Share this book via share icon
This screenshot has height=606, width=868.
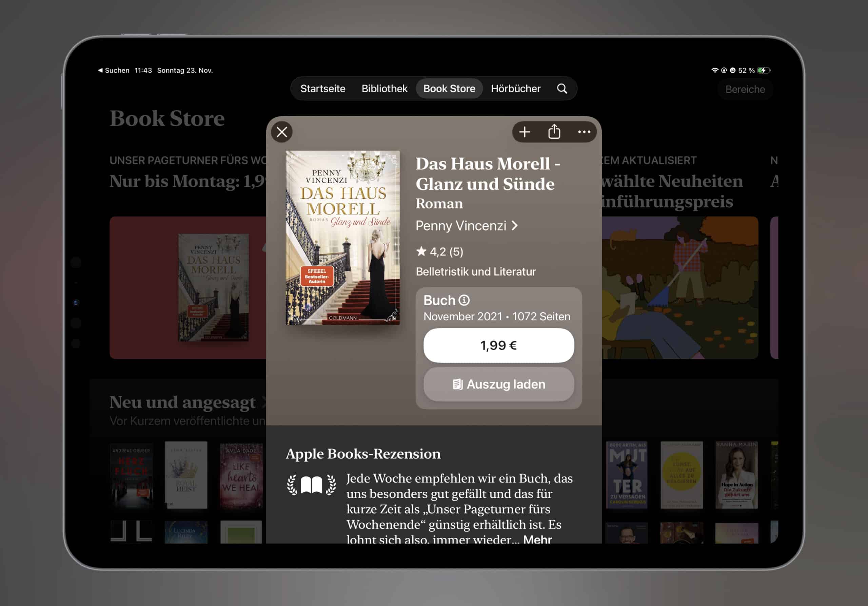click(x=554, y=132)
